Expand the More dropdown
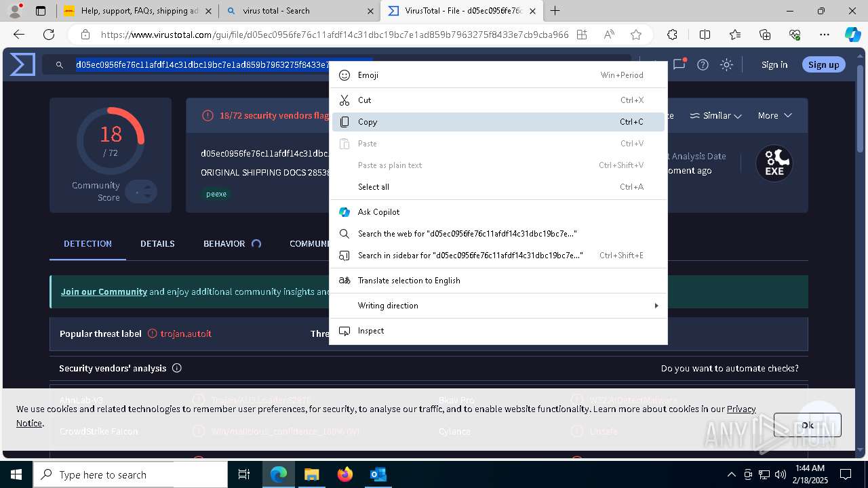This screenshot has width=868, height=488. (x=774, y=115)
